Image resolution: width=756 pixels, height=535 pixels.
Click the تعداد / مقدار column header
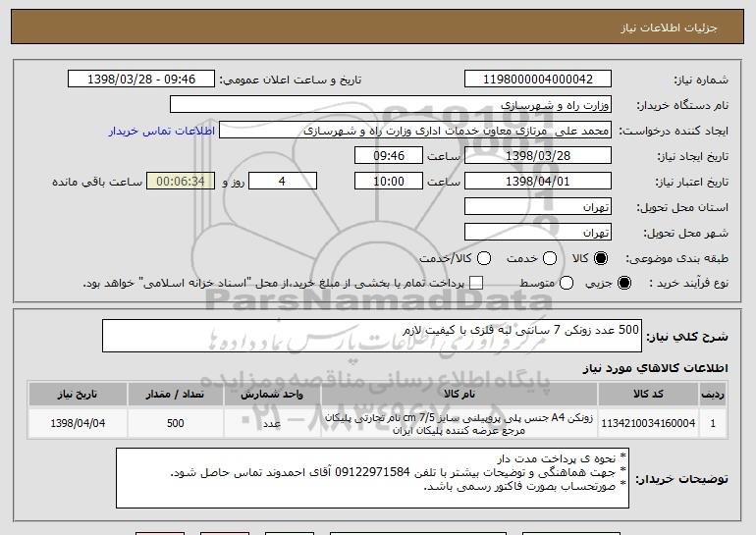click(x=175, y=395)
